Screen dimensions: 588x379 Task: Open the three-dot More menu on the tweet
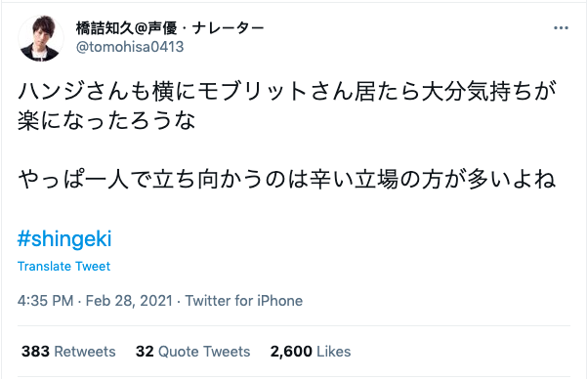[561, 28]
